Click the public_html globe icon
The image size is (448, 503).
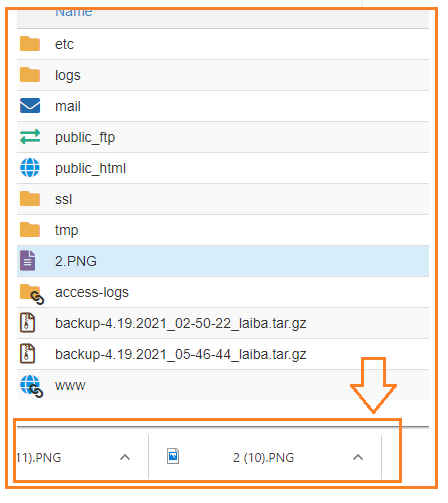point(30,168)
